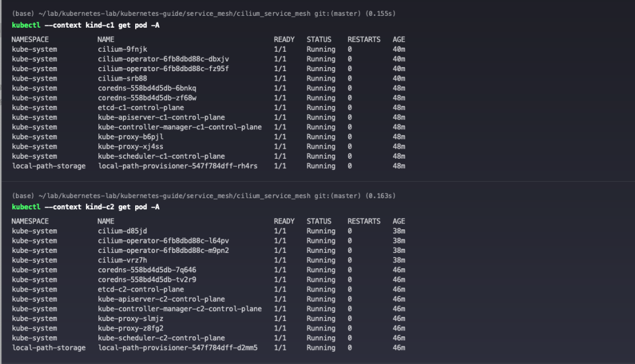The width and height of the screenshot is (635, 364).
Task: Select kube-controller-manager-c1-control-plane pod name
Action: [x=180, y=127]
